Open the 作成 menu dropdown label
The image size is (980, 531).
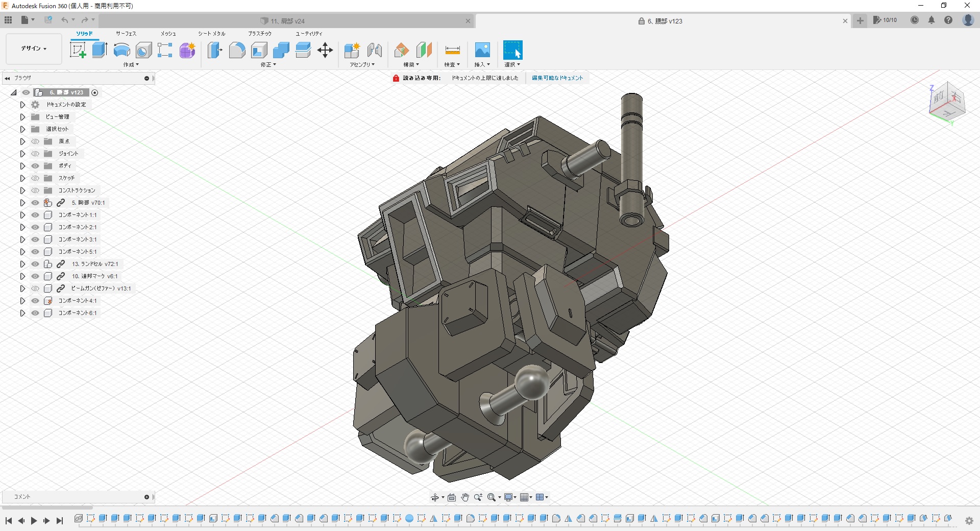pyautogui.click(x=131, y=65)
